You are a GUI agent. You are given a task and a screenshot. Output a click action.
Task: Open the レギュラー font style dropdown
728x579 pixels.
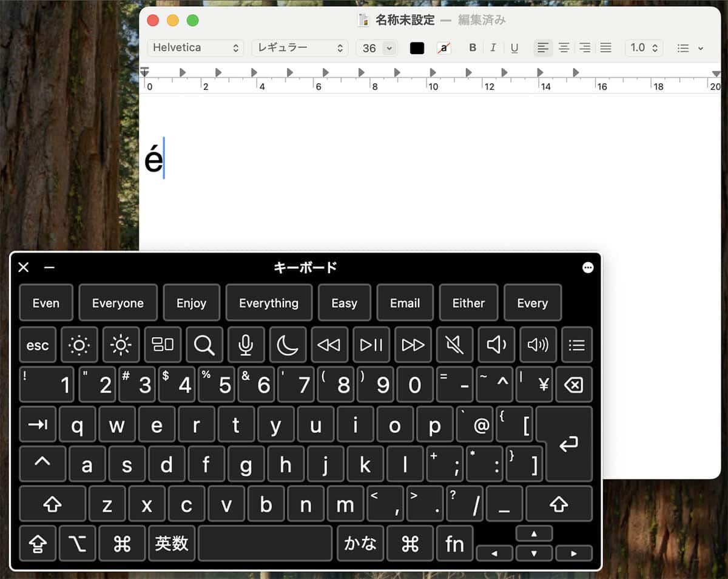(300, 48)
